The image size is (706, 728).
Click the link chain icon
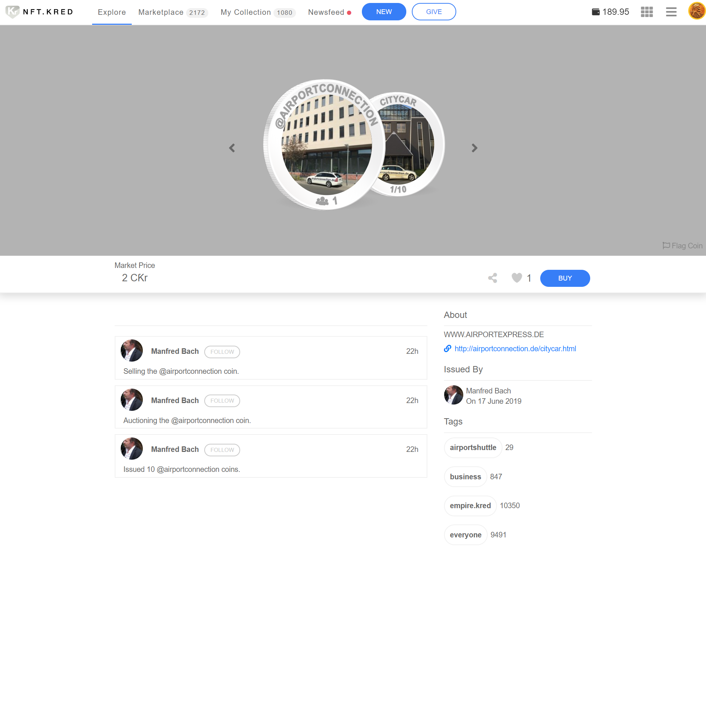447,349
